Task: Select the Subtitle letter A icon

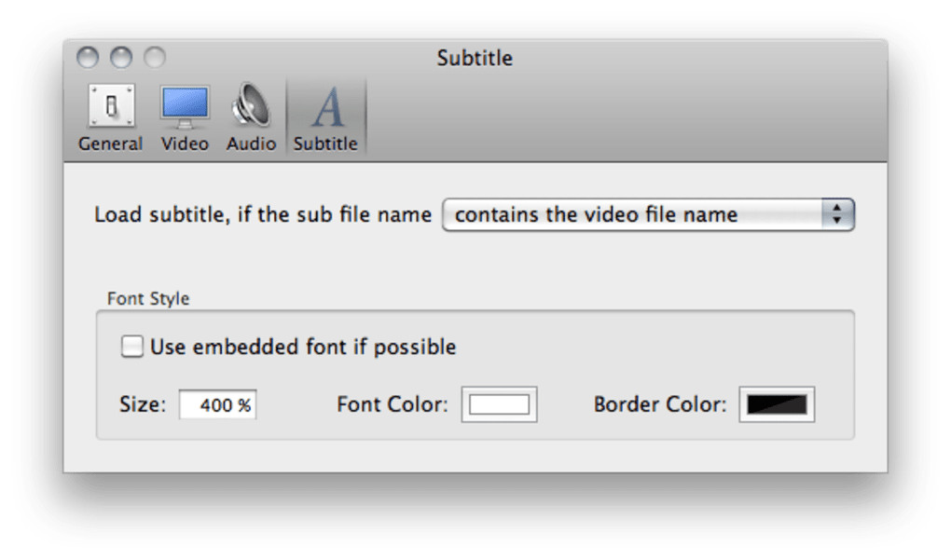Action: (x=325, y=107)
